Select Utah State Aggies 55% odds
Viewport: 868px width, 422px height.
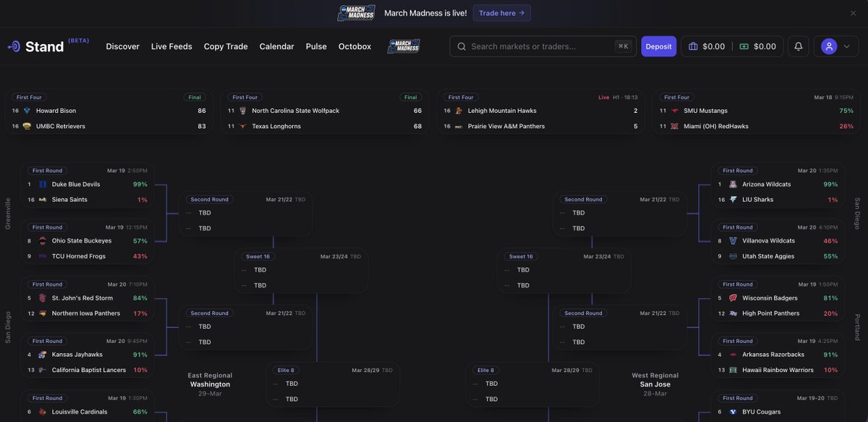(831, 256)
